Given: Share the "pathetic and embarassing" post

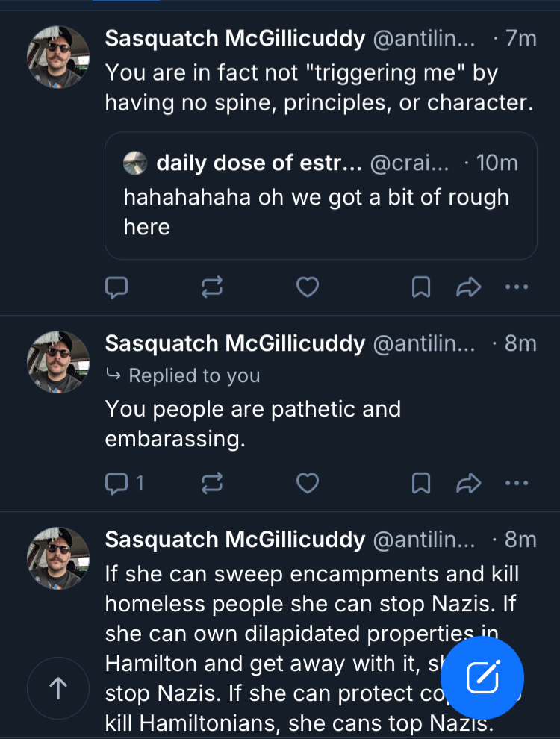Looking at the screenshot, I should 468,484.
